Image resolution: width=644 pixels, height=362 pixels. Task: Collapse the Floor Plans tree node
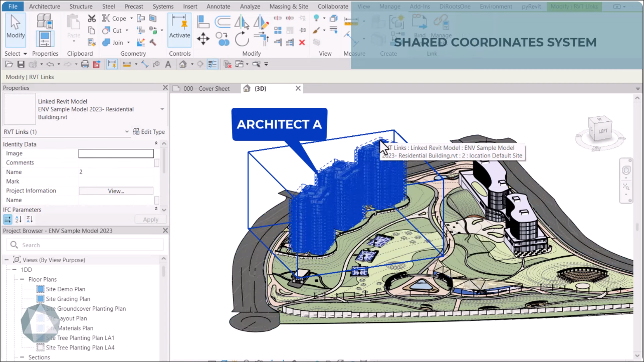point(23,280)
